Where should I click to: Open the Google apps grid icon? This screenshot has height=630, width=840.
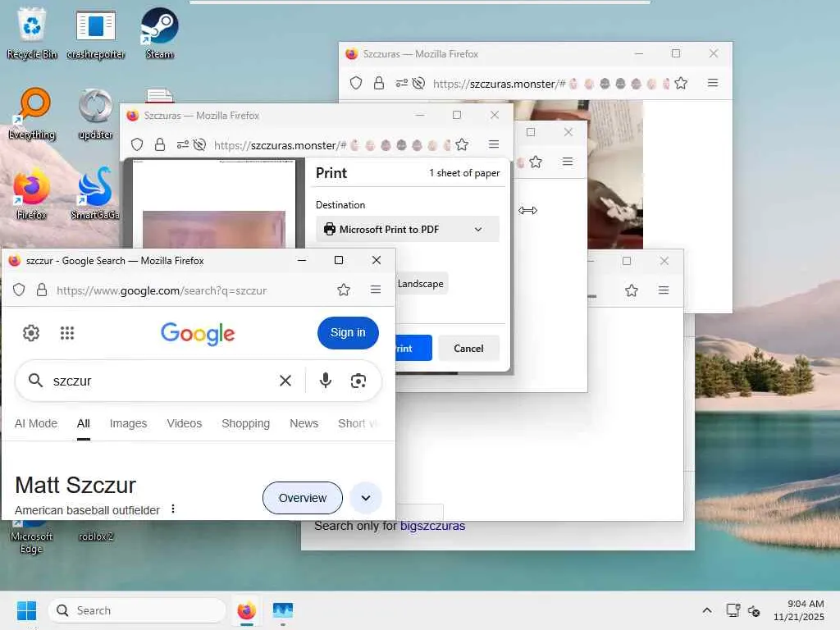tap(67, 333)
